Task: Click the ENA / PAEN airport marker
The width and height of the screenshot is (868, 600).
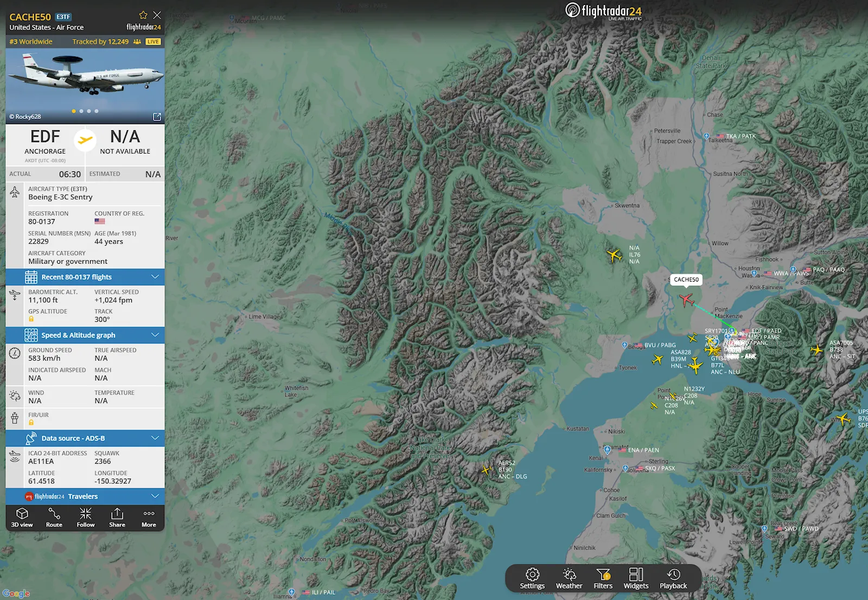Action: pyautogui.click(x=608, y=450)
